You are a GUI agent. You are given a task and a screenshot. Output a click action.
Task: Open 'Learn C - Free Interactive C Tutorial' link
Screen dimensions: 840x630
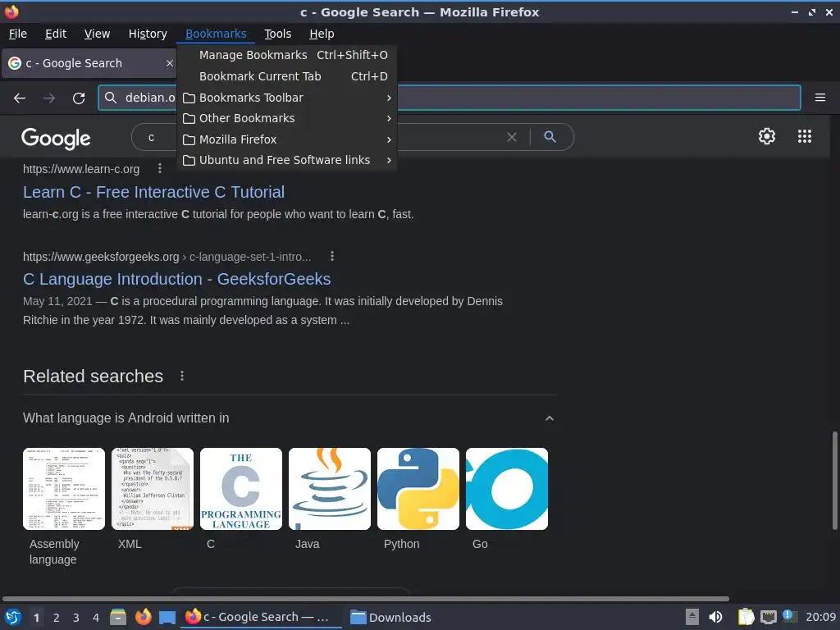[153, 192]
